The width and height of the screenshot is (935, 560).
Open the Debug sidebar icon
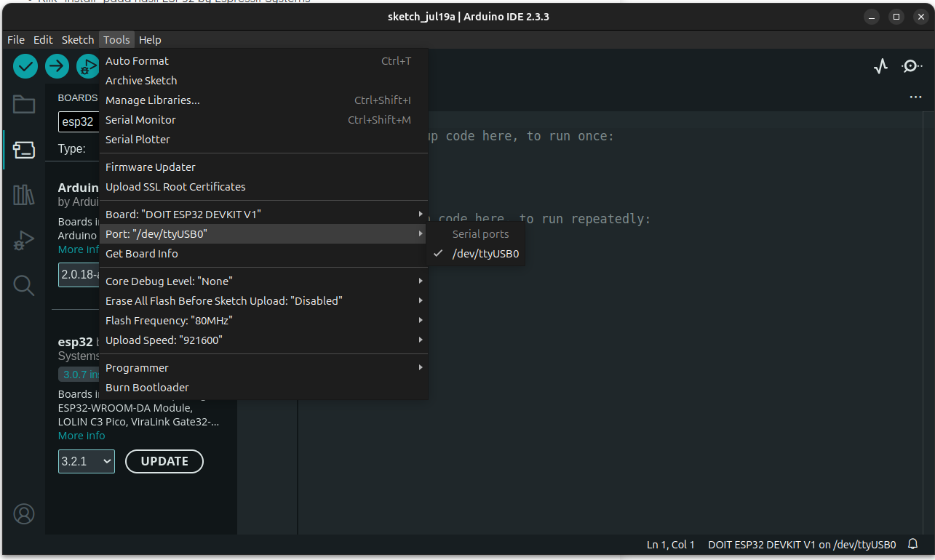(x=24, y=240)
